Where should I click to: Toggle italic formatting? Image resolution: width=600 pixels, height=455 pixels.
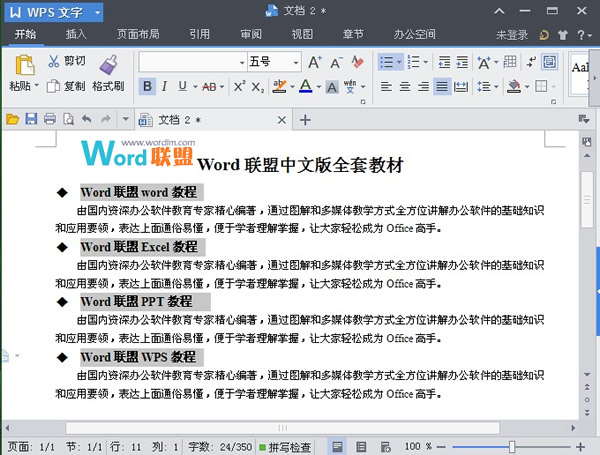(x=166, y=87)
